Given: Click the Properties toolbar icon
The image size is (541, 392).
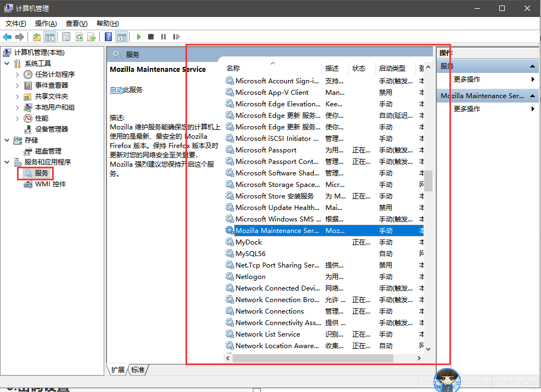Looking at the screenshot, I should pos(66,37).
